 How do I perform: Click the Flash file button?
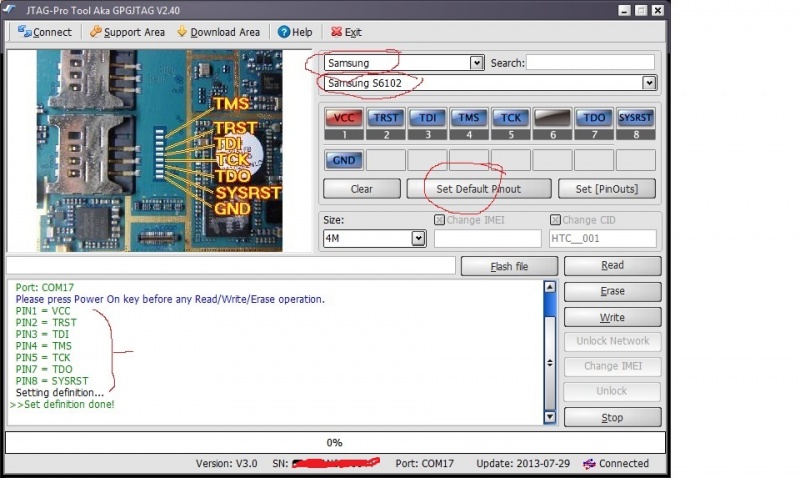(x=509, y=266)
